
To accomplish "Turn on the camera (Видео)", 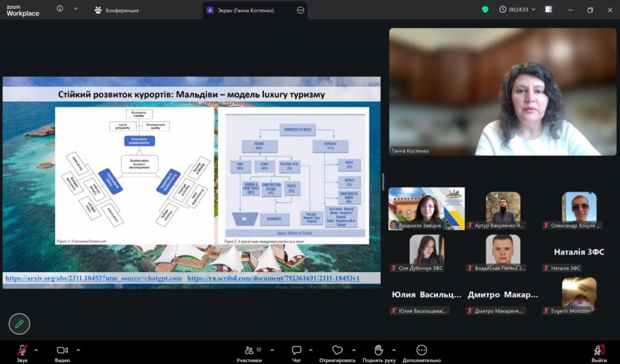I will [x=62, y=350].
